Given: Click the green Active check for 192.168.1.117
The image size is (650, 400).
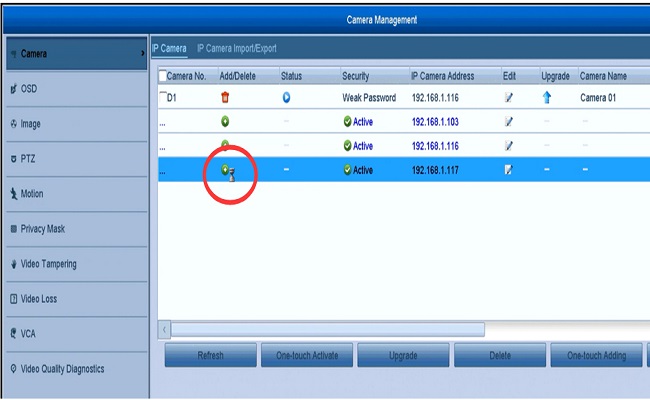Looking at the screenshot, I should pyautogui.click(x=347, y=170).
